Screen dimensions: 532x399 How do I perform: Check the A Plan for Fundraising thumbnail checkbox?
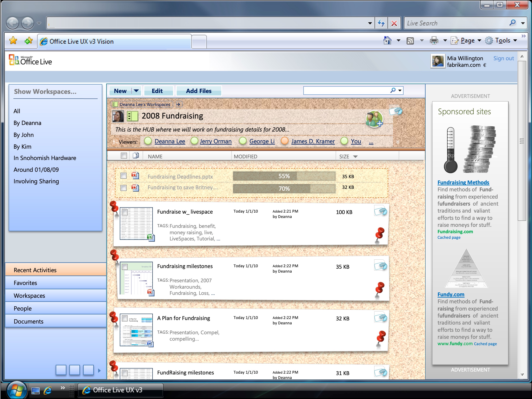[x=125, y=318]
